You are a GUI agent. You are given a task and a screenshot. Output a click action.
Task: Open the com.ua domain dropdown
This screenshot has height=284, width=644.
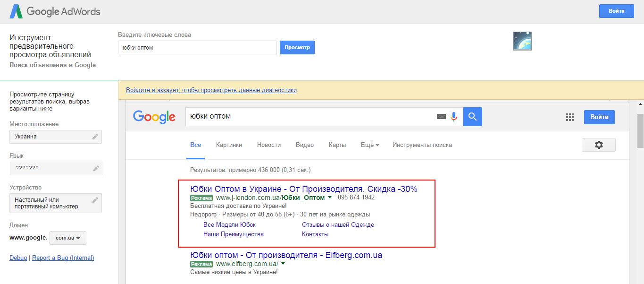click(x=68, y=238)
